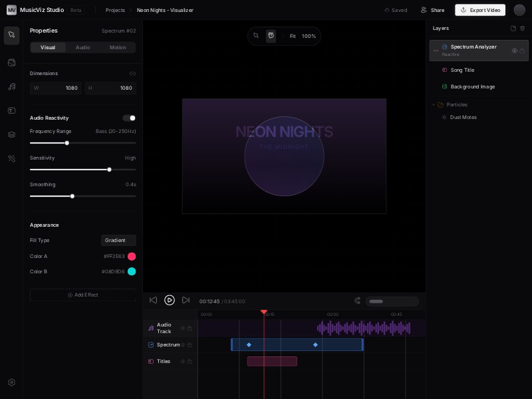Collapse the Particles folder chevron
Viewport: 532px width, 399px height.
click(x=434, y=105)
